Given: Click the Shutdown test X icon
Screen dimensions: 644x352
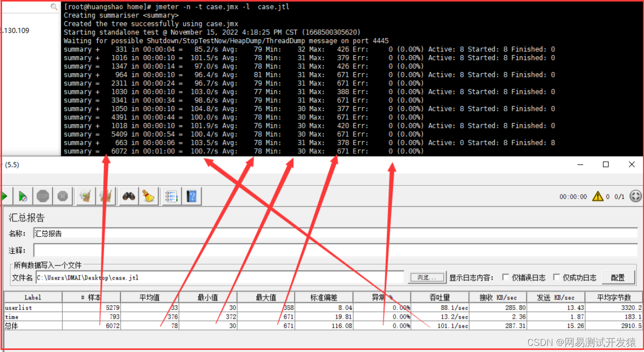Looking at the screenshot, I should 63,196.
